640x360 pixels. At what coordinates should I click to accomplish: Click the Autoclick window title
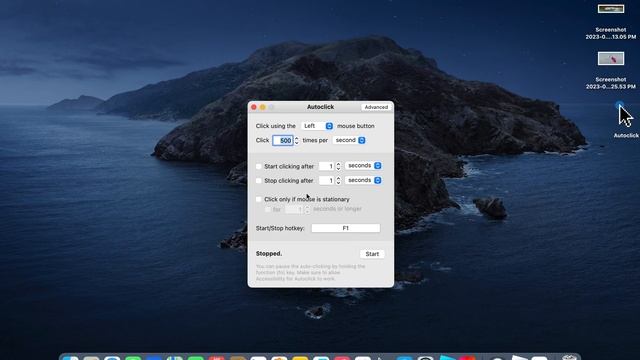[320, 107]
